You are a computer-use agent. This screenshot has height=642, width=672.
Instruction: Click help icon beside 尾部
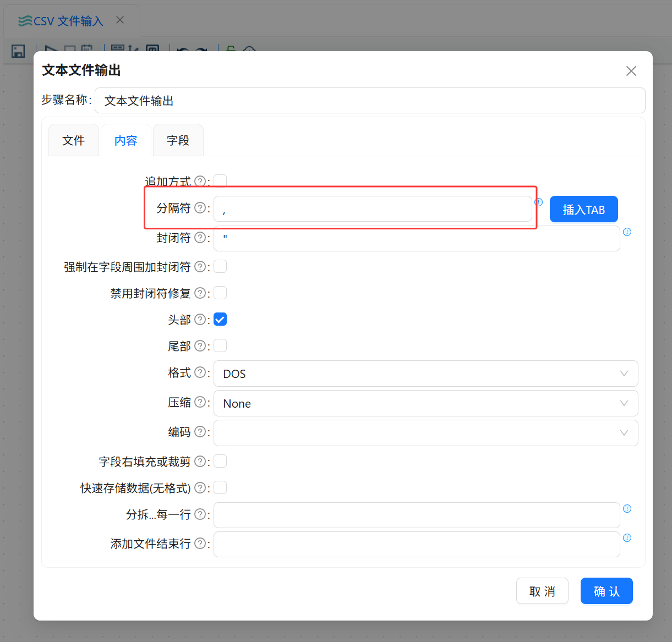coord(200,346)
